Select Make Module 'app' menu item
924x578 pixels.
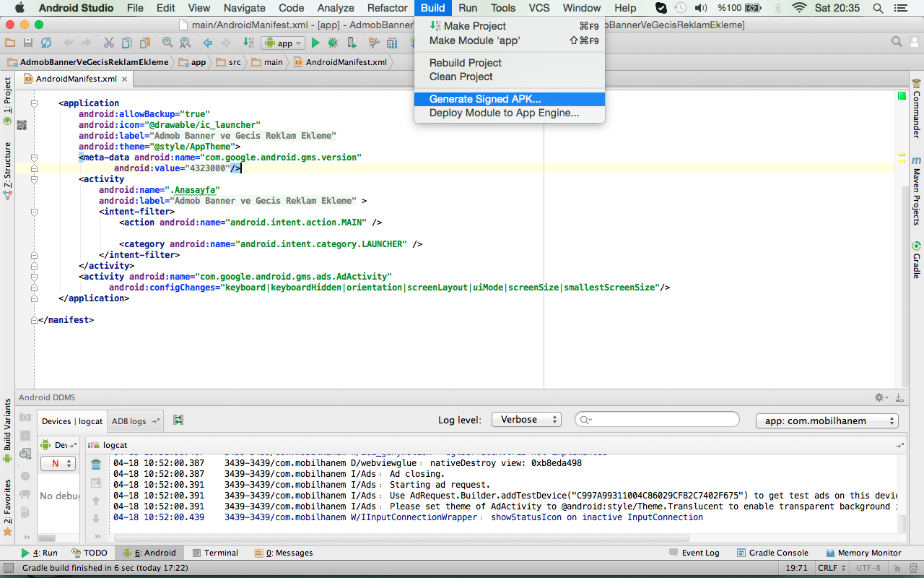pyautogui.click(x=510, y=40)
